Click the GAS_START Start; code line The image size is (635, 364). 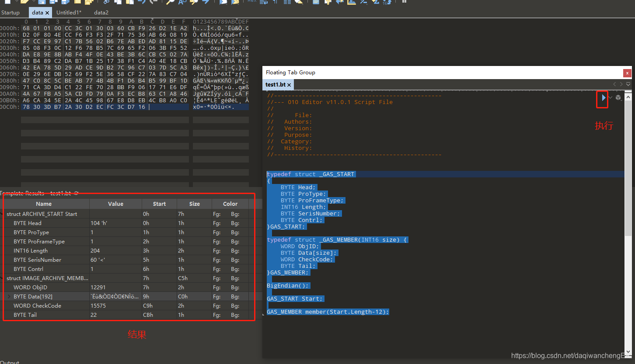coord(295,298)
